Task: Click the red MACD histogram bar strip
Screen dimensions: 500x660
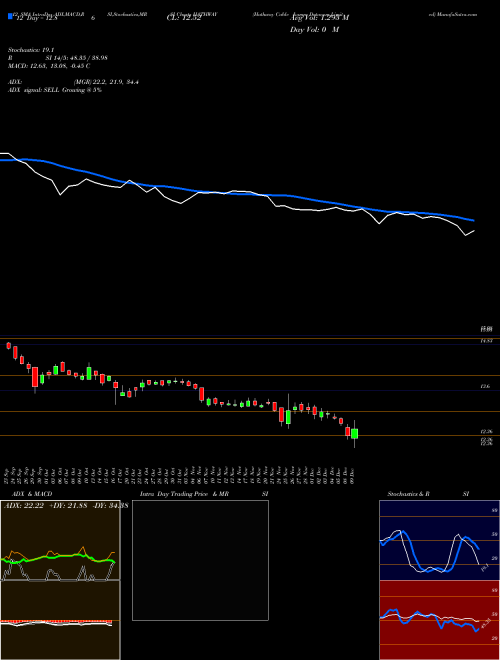Action: pos(56,621)
